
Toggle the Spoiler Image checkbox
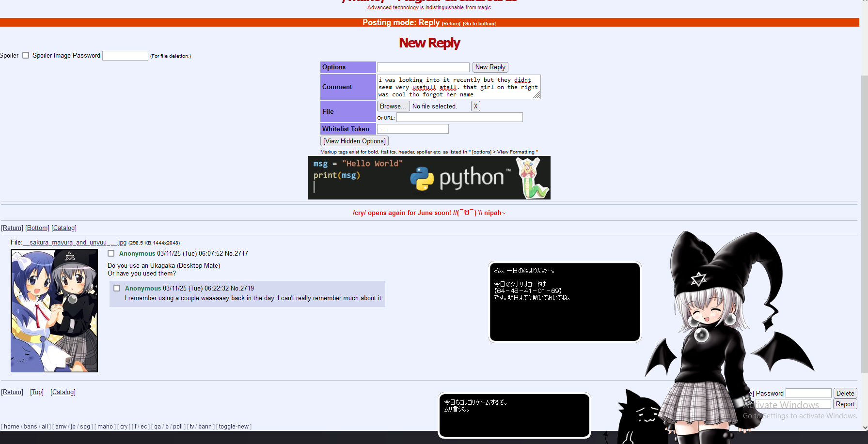(x=26, y=55)
